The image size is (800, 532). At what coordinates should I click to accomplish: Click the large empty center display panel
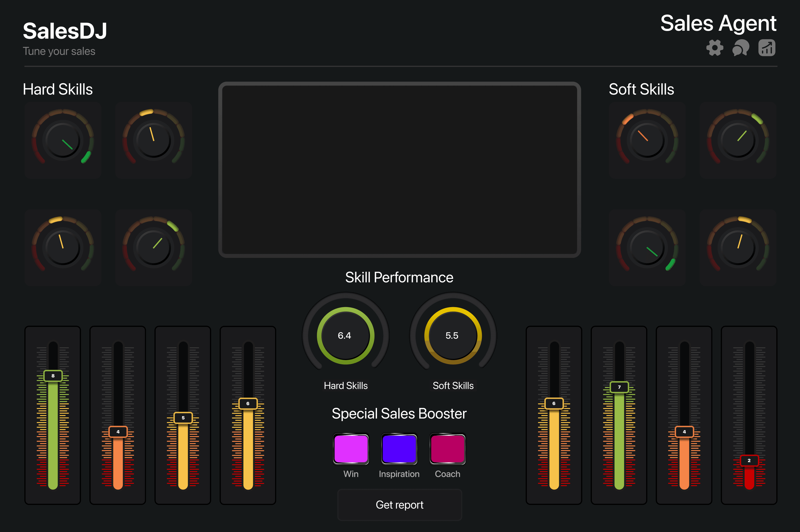point(399,170)
